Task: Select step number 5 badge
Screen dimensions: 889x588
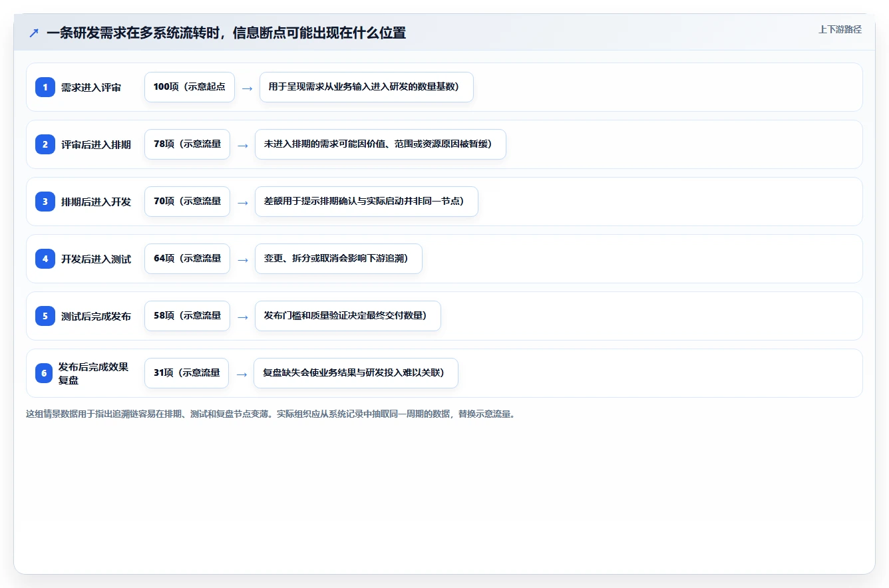Action: (x=45, y=316)
